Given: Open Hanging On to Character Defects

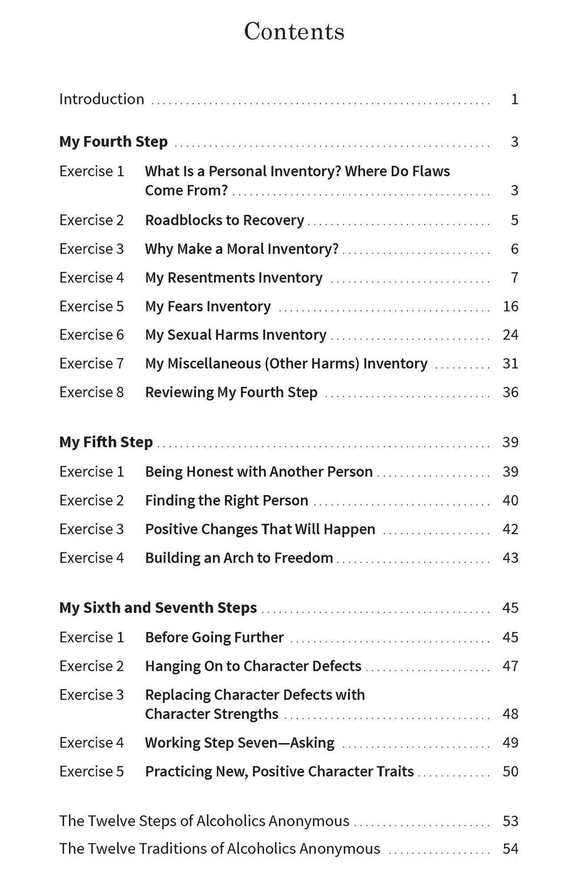Looking at the screenshot, I should coord(253,666).
